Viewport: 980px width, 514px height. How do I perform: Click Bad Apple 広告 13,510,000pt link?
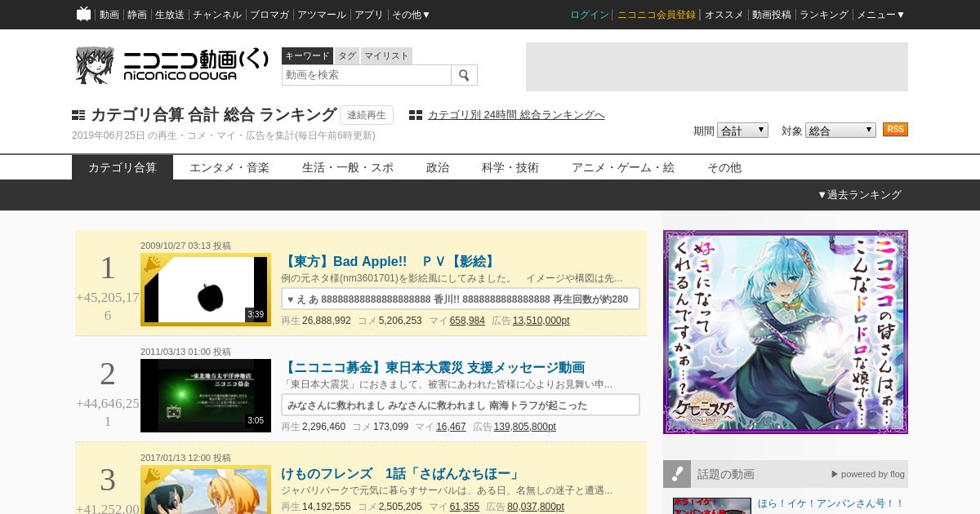pyautogui.click(x=541, y=321)
